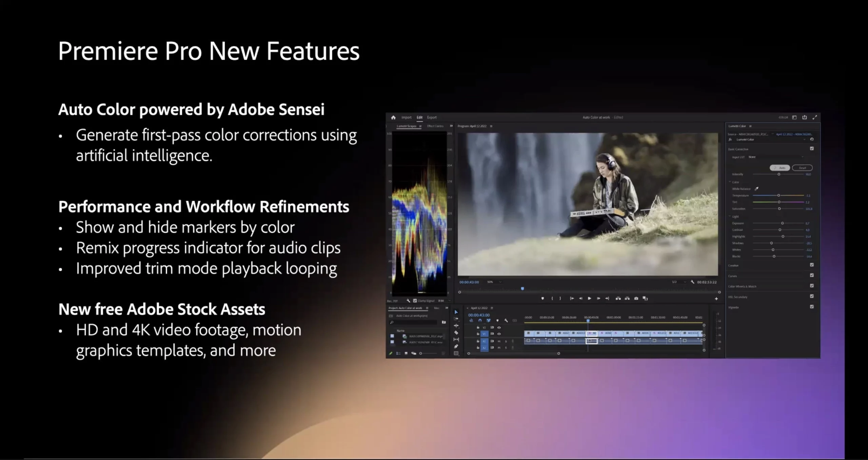Image resolution: width=868 pixels, height=460 pixels.
Task: Toggle the Vignette checkbox
Action: [x=812, y=307]
